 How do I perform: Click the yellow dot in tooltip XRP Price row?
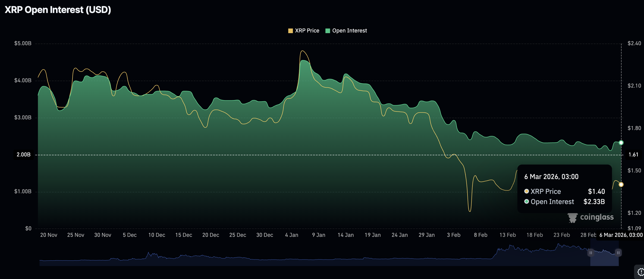526,191
